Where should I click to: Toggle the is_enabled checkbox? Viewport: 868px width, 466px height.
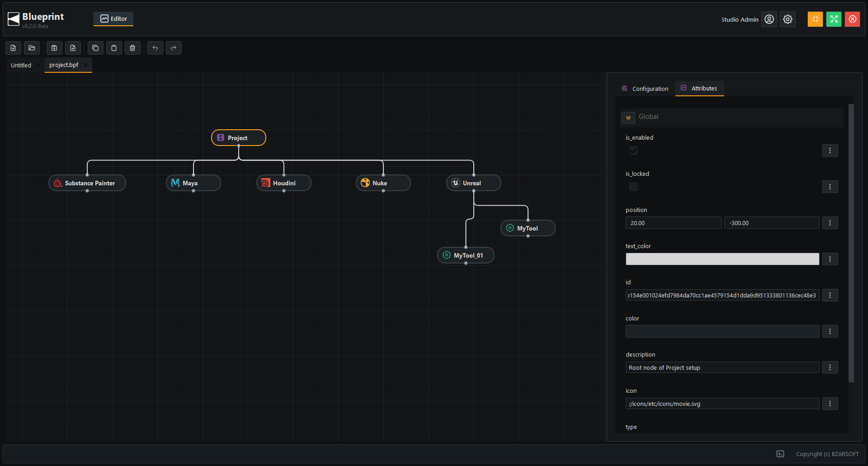click(x=633, y=151)
